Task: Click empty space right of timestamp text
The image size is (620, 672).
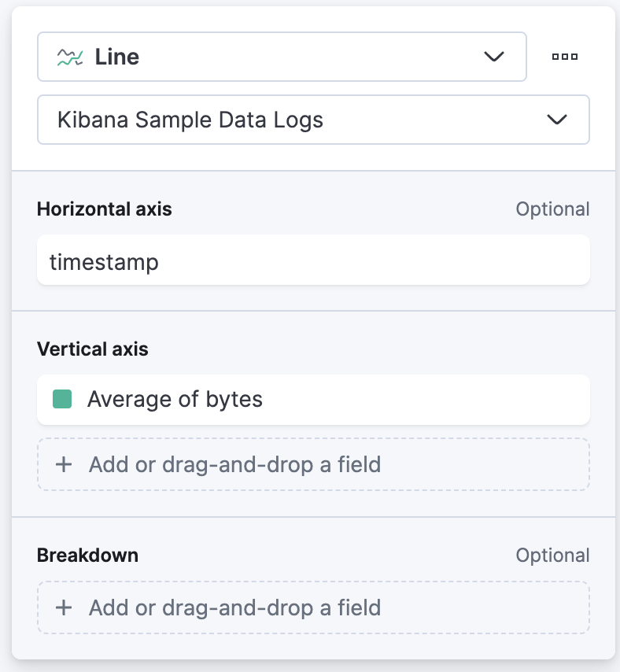Action: click(x=373, y=260)
